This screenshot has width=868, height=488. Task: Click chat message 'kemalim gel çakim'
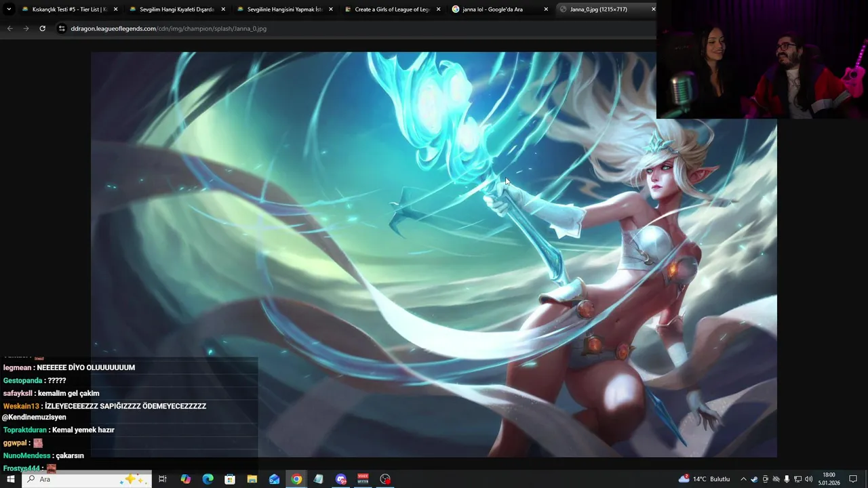pyautogui.click(x=68, y=393)
